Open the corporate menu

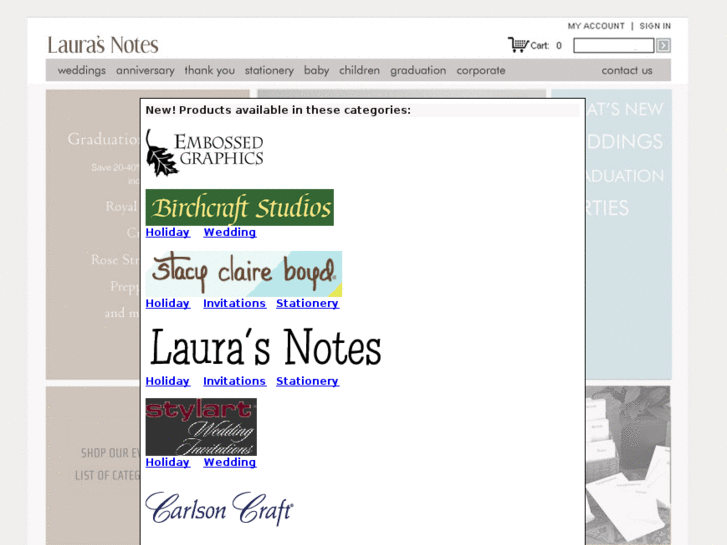coord(481,71)
